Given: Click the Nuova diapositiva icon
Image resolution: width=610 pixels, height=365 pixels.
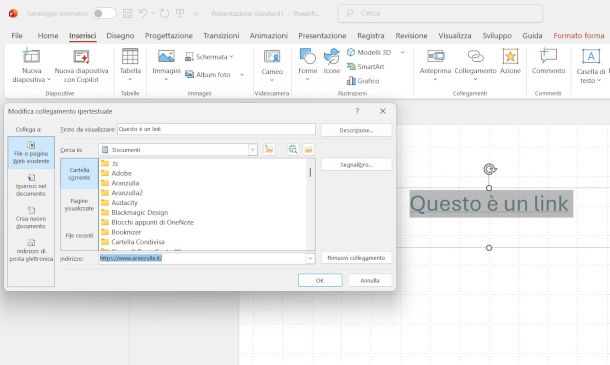Looking at the screenshot, I should tap(31, 56).
